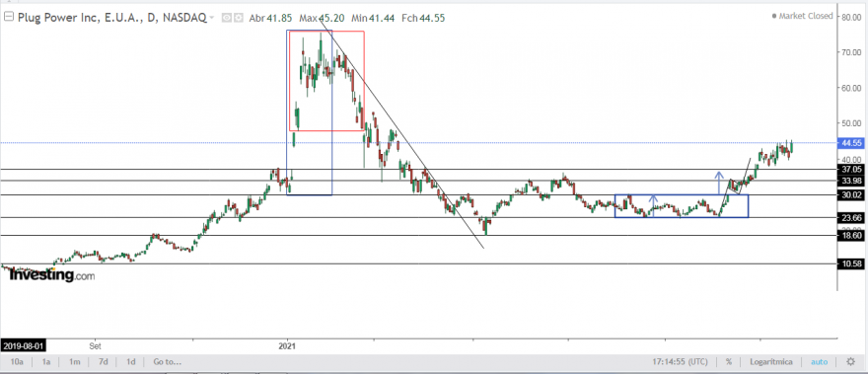
Task: Click the 60.00 price scale label
Action: 852,88
